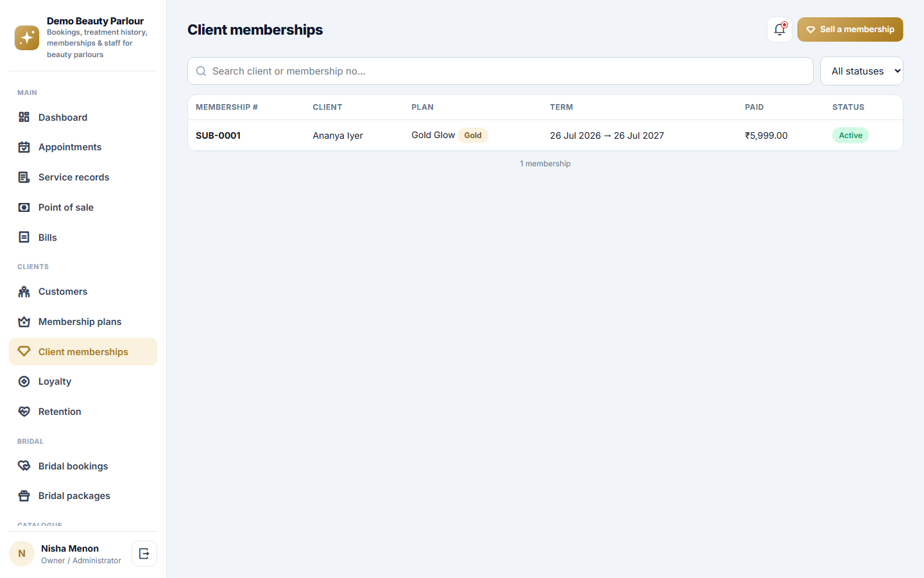
Task: Click the Membership # column header
Action: [x=227, y=107]
